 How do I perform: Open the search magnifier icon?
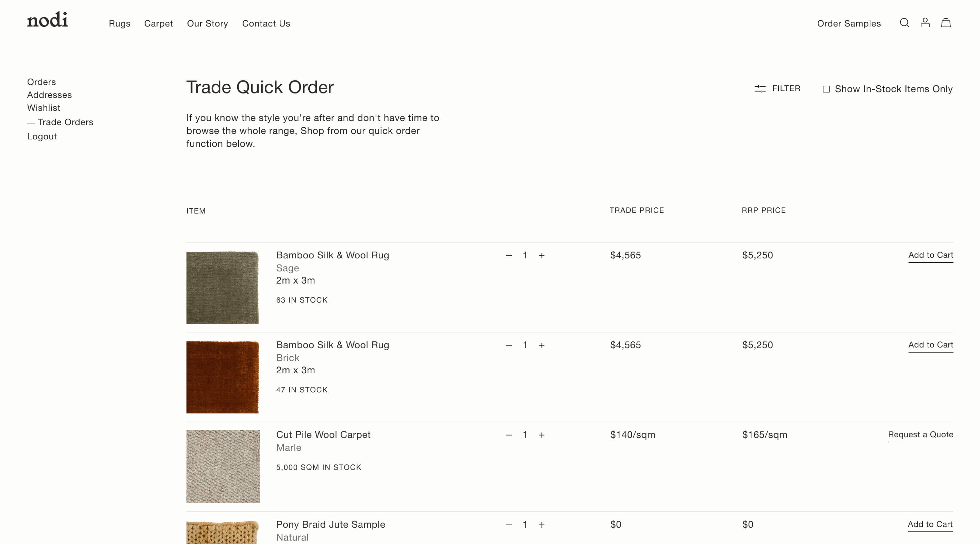tap(904, 23)
